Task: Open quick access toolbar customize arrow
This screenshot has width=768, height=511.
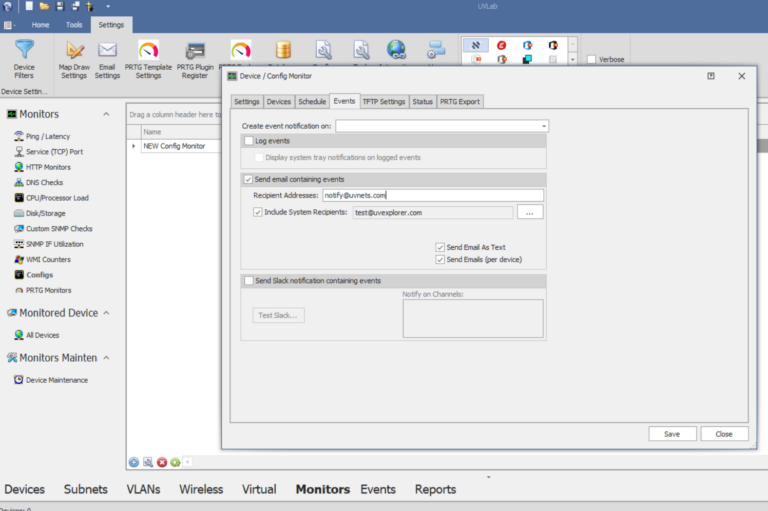Action: tap(108, 6)
